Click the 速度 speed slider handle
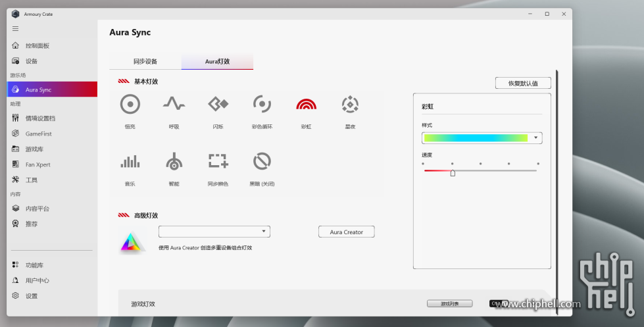The image size is (644, 327). pyautogui.click(x=453, y=173)
